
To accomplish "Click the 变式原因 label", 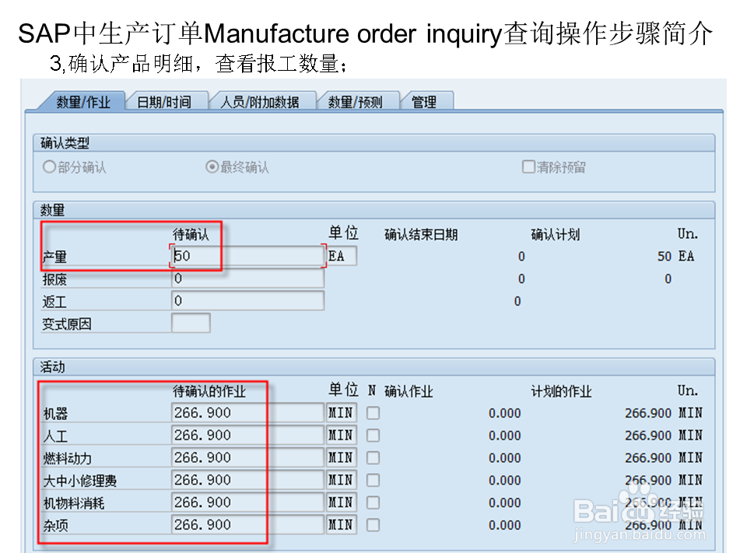I will (67, 324).
